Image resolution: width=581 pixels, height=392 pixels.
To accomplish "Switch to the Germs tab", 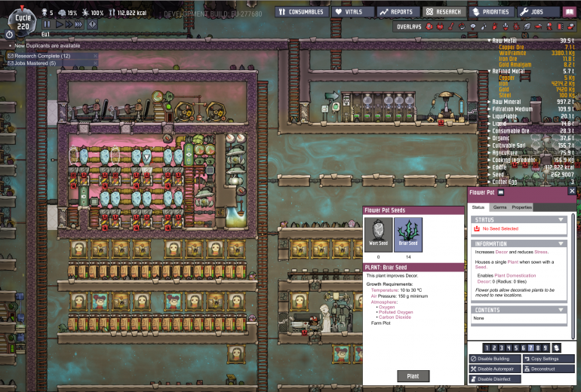I will 500,207.
